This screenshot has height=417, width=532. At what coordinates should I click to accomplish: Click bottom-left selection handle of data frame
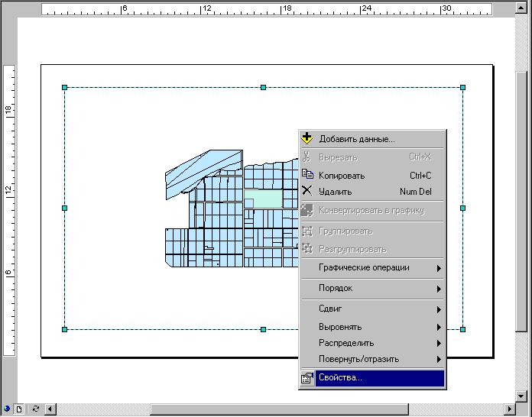point(65,329)
